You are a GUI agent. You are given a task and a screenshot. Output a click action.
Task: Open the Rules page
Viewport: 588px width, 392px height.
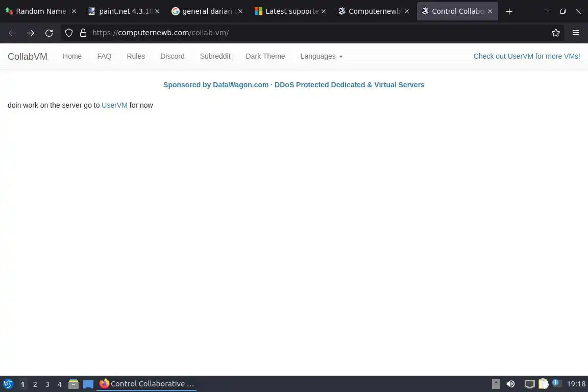point(136,56)
